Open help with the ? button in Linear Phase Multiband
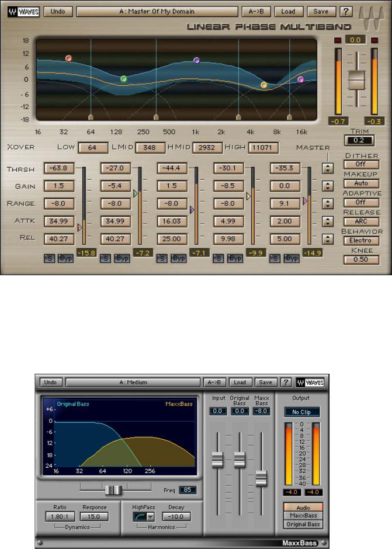Screen dimensions: 392x549 click(x=346, y=12)
